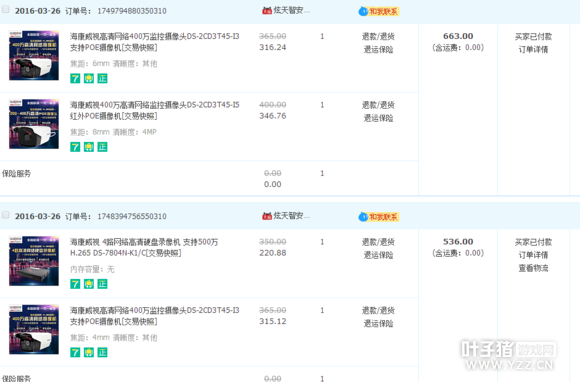Open the thumbnail of the DS-2CD3T45-I3 6mm camera
This screenshot has height=382, width=580.
[x=34, y=55]
